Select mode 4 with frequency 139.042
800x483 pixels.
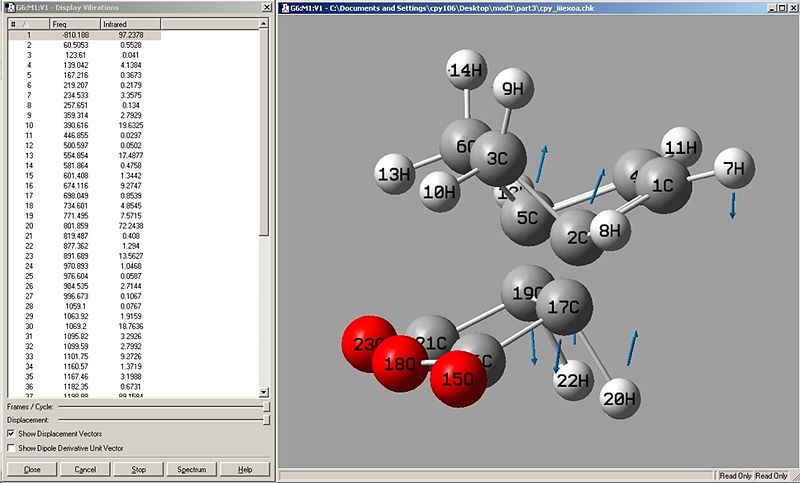pyautogui.click(x=84, y=65)
